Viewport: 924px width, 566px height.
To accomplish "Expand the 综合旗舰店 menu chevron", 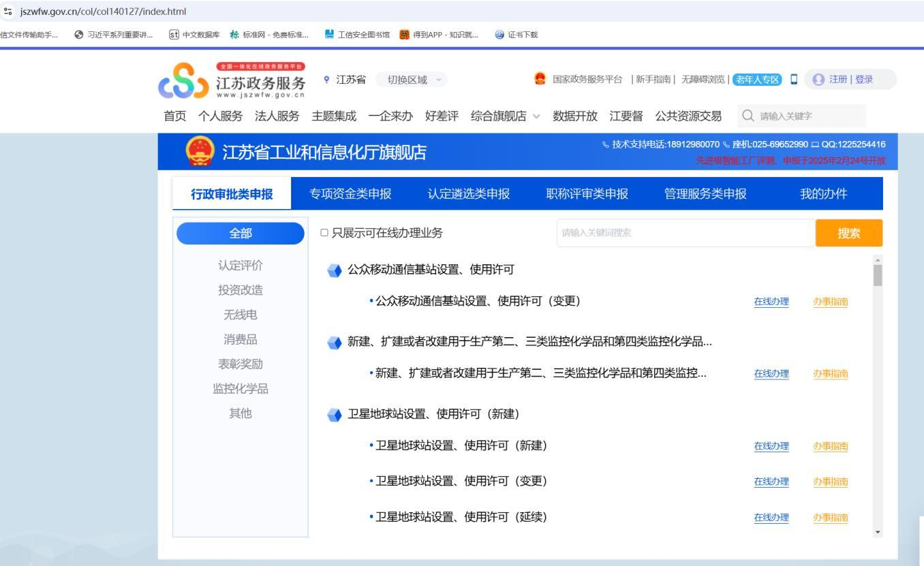I will (536, 116).
